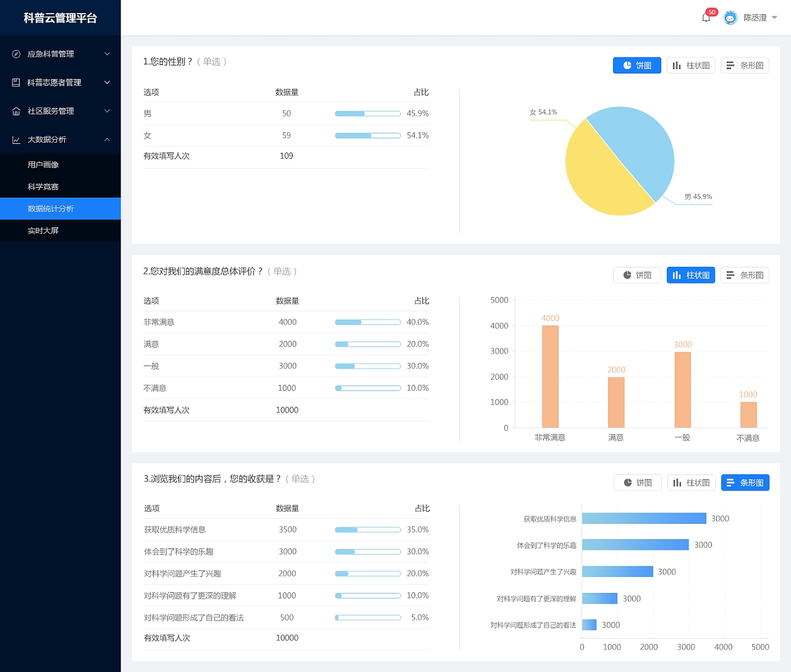The height and width of the screenshot is (672, 791).
Task: Switch question 1 性别 to 条形图
Action: (x=745, y=65)
